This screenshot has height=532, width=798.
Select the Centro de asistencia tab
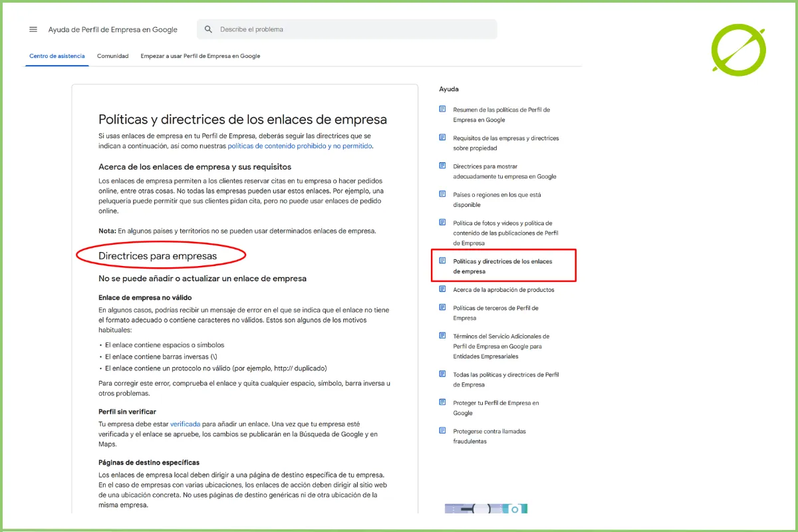(x=57, y=57)
